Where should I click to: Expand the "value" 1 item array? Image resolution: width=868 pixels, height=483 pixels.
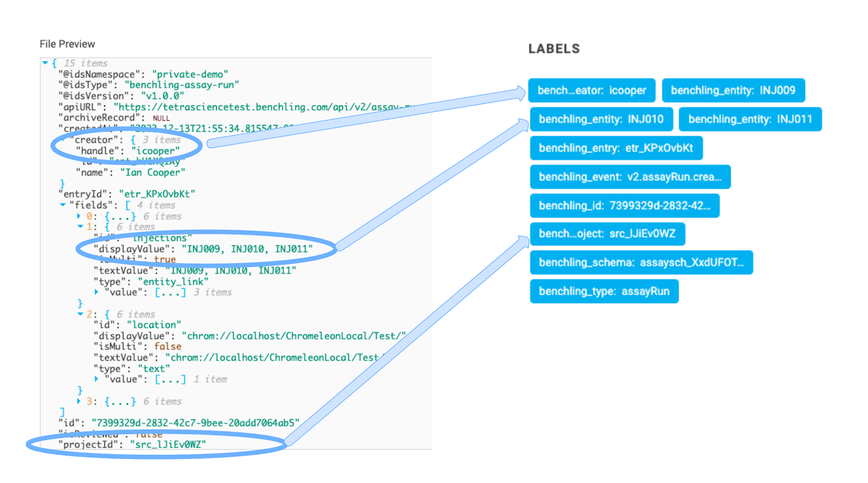tap(97, 379)
